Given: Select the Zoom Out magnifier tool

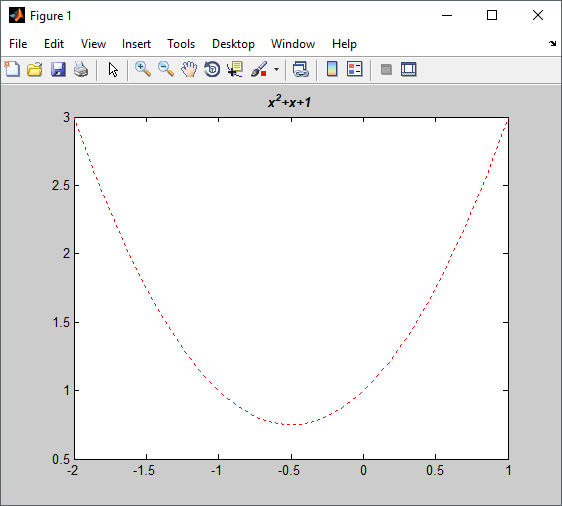Looking at the screenshot, I should tap(166, 69).
